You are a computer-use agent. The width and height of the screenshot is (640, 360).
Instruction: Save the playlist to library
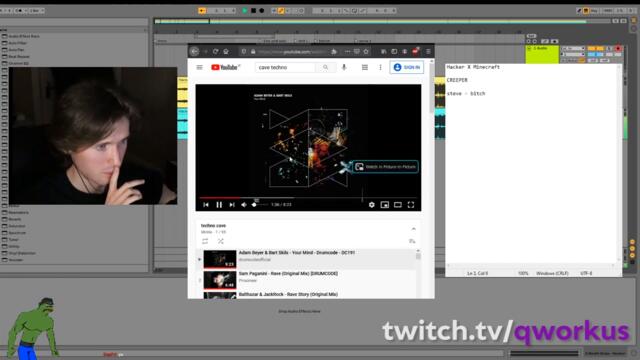click(412, 241)
